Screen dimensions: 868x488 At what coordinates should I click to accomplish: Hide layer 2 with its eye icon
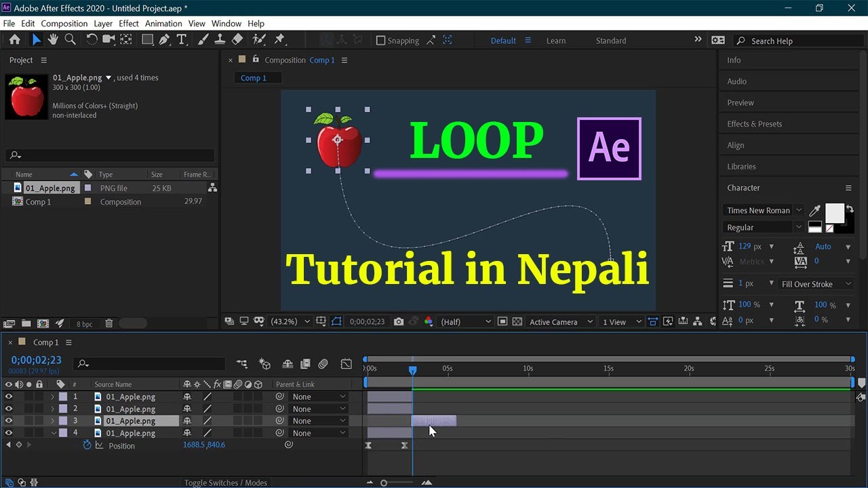coord(9,409)
